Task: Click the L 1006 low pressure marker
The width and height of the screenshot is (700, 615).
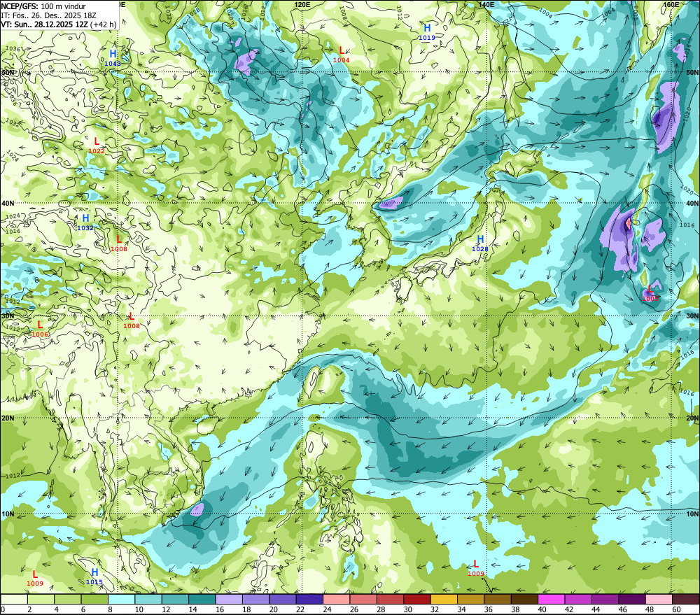Action: pos(40,329)
